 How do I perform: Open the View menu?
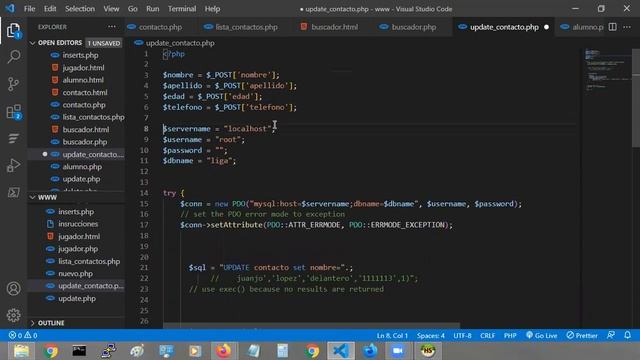coord(111,9)
